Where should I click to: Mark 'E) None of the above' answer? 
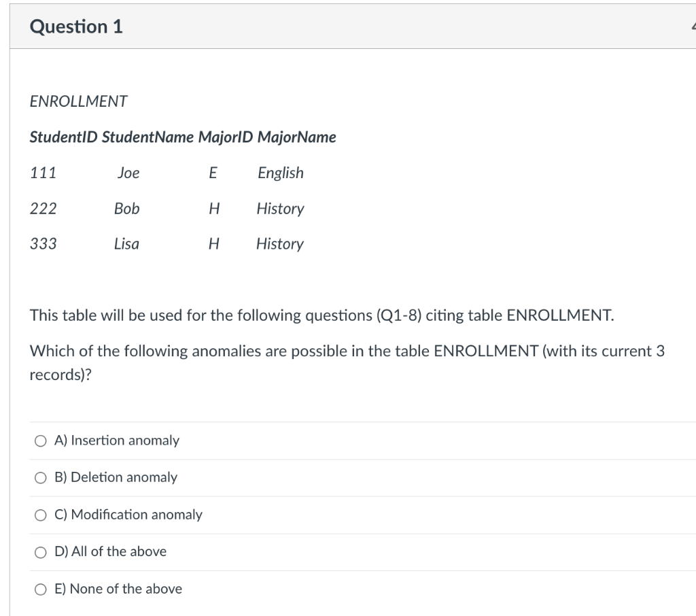pyautogui.click(x=41, y=589)
